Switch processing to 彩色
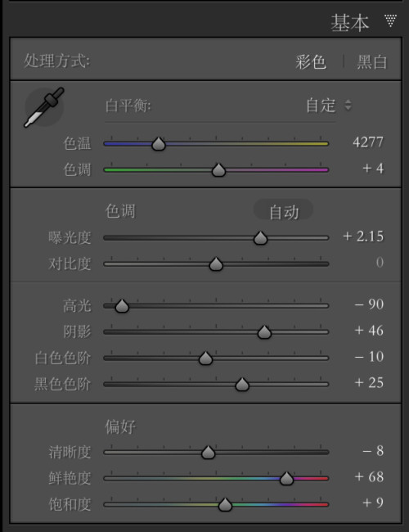409x532 pixels. pos(310,62)
